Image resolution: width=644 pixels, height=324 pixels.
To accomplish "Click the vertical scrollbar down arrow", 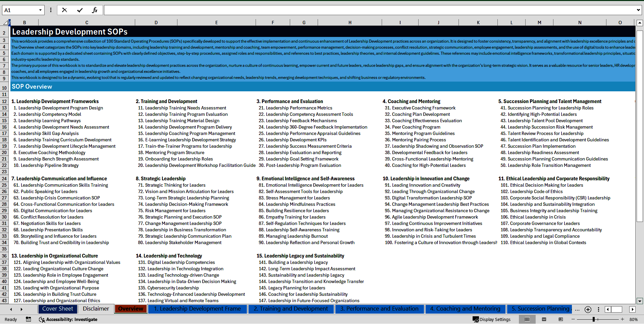I will [x=639, y=301].
